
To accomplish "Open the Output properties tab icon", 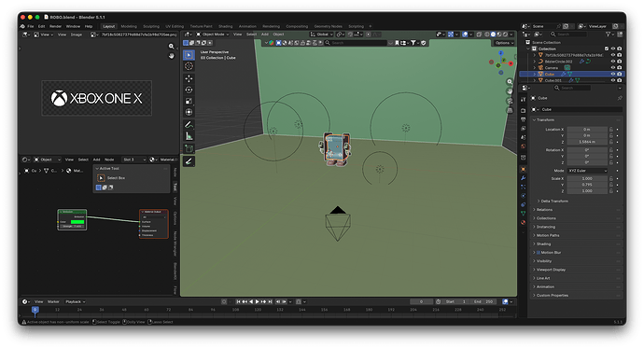I will pyautogui.click(x=524, y=119).
